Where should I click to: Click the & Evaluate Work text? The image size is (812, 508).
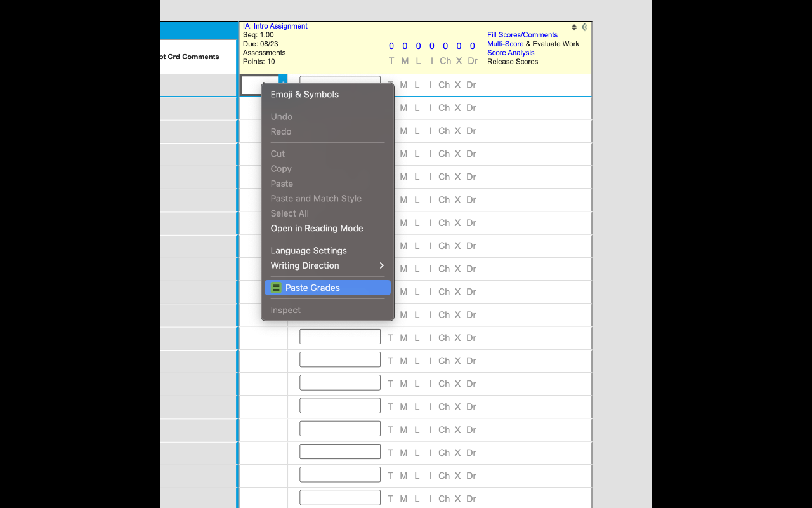[x=553, y=44]
